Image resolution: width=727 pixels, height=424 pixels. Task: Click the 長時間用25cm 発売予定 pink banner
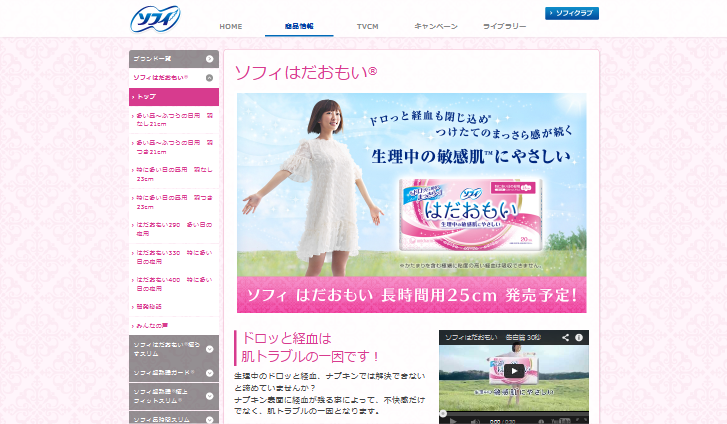click(x=411, y=295)
